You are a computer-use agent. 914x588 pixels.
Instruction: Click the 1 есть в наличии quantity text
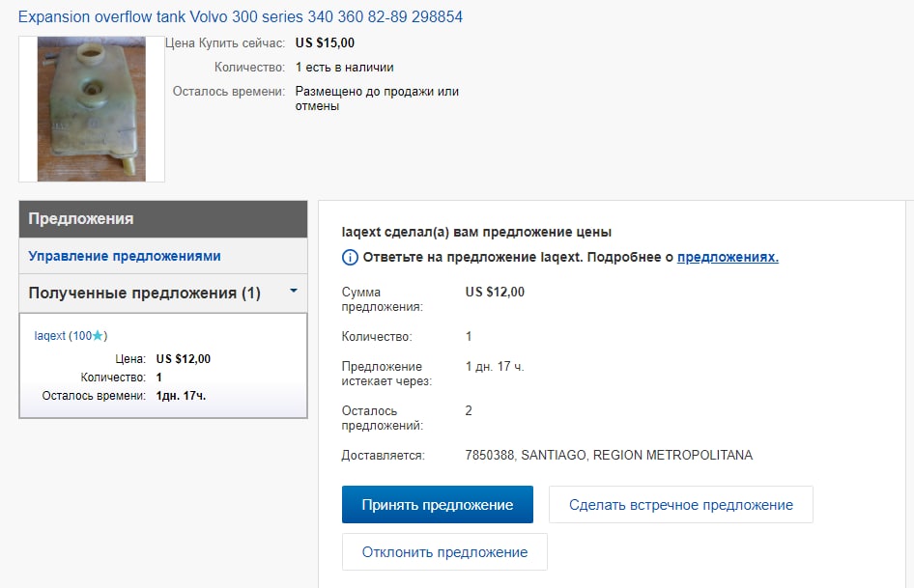point(345,67)
